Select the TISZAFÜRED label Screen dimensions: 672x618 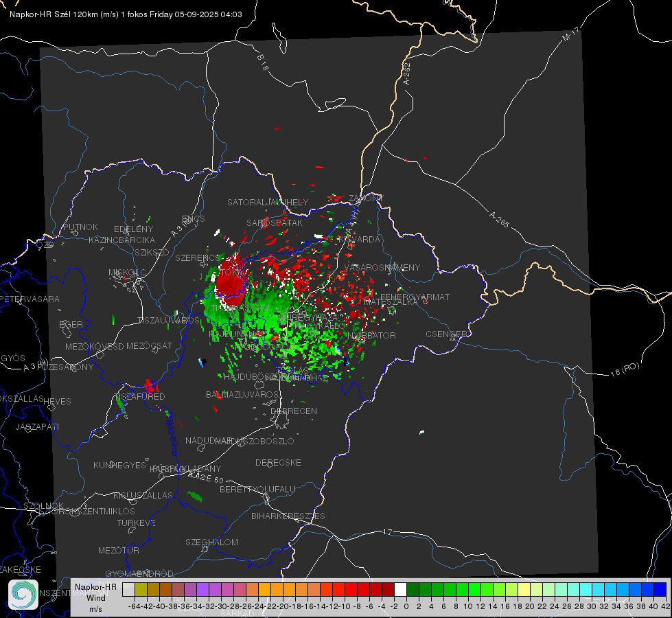coord(140,397)
